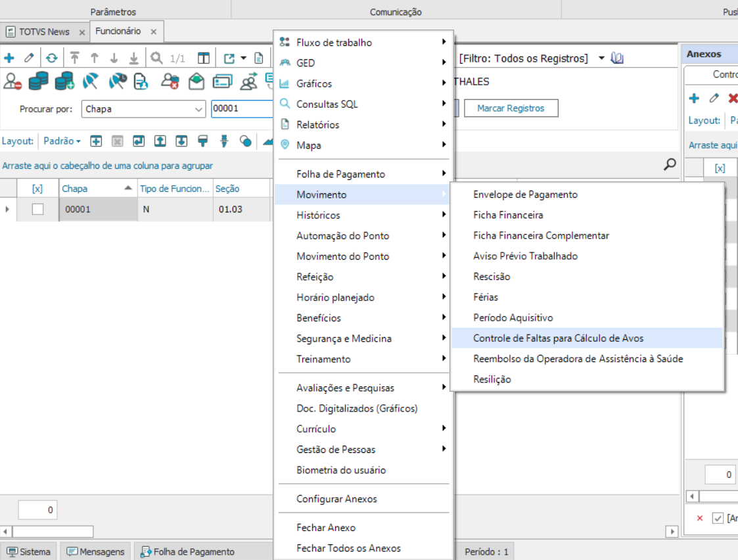
Task: Click the ID cards icon
Action: (222, 82)
